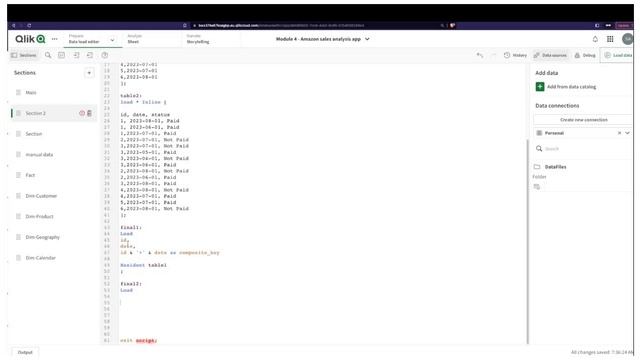Select the Section item in the list
Viewport: 640px width, 360px height.
pos(33,134)
